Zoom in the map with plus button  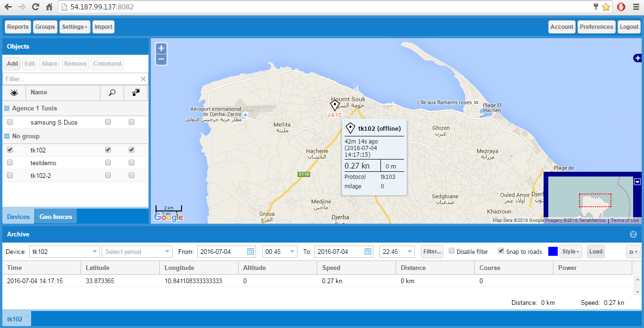click(x=161, y=48)
